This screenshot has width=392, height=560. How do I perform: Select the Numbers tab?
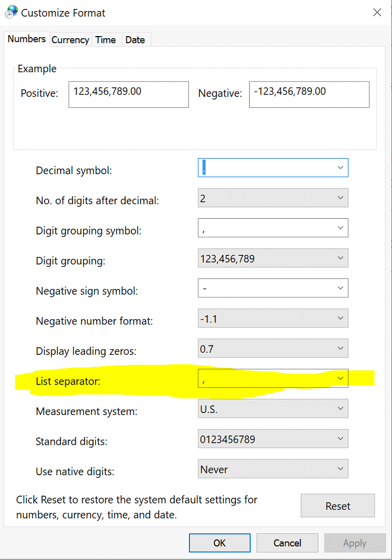tap(27, 39)
